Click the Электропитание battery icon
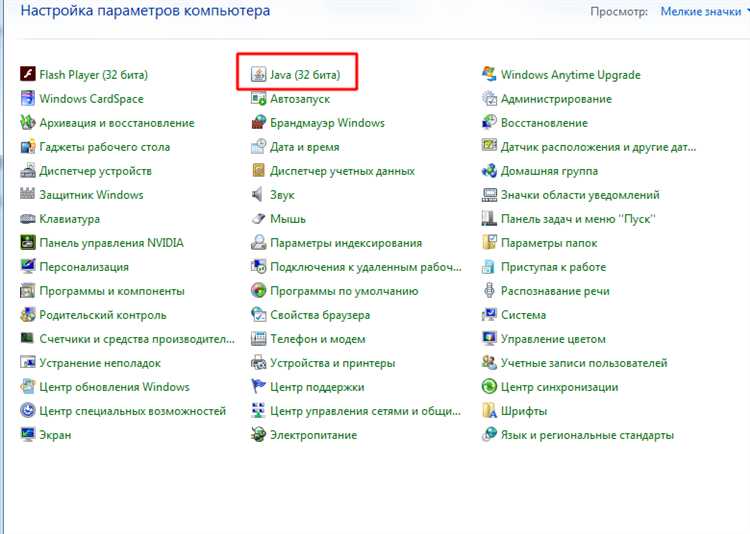Image resolution: width=750 pixels, height=534 pixels. tap(258, 434)
